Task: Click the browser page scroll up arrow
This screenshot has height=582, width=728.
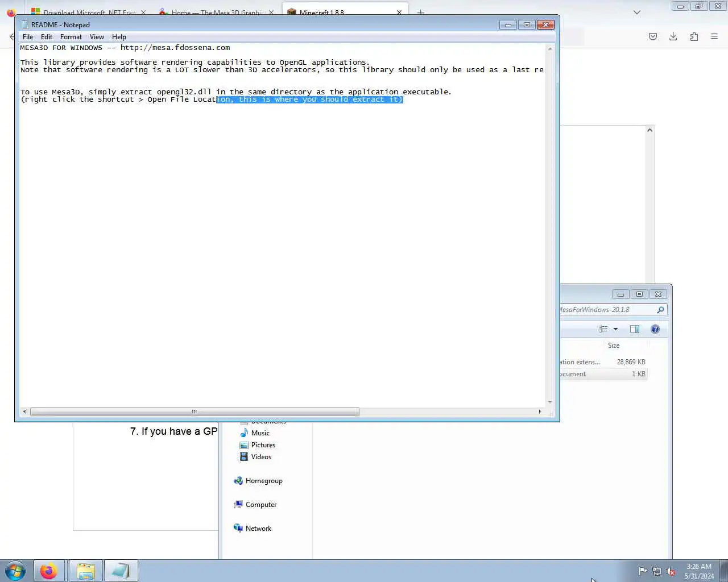Action: pos(650,130)
